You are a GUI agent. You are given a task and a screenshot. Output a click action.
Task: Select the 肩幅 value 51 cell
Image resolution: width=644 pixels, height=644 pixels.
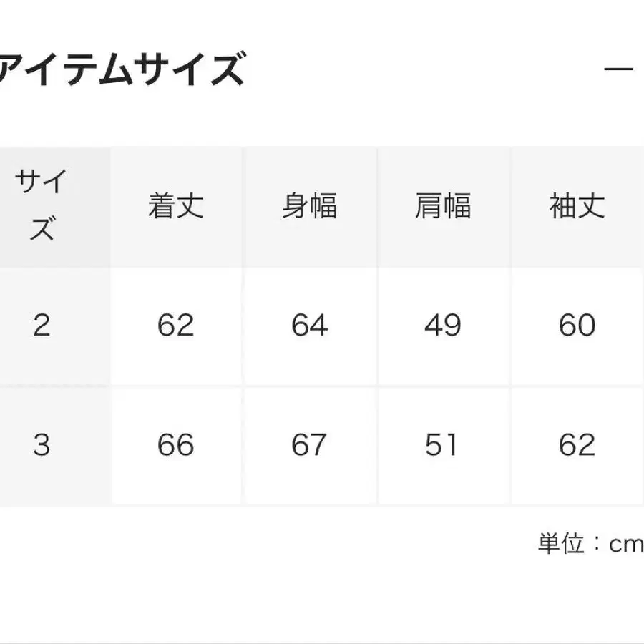pyautogui.click(x=443, y=445)
